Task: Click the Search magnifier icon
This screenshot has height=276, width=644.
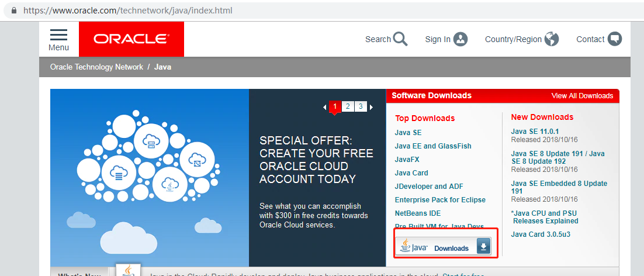Action: pyautogui.click(x=400, y=39)
